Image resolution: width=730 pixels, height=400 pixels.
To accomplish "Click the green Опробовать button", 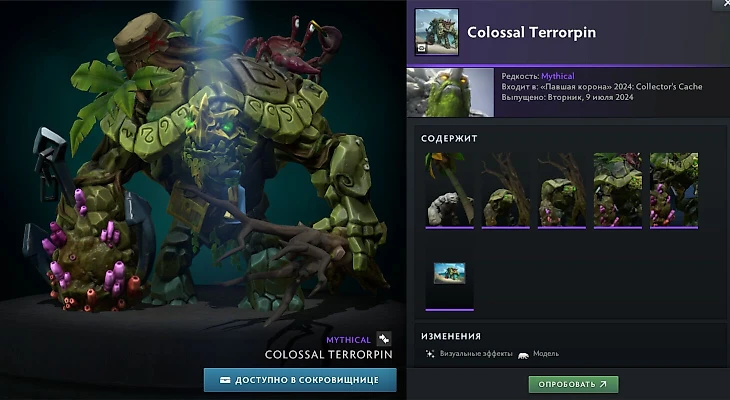I will (x=574, y=384).
